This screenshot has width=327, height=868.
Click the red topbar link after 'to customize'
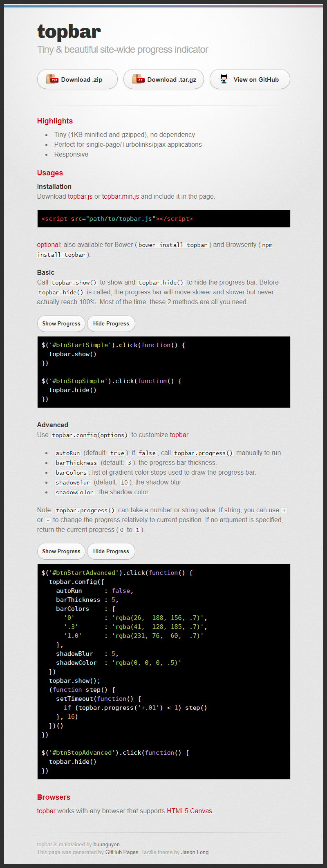click(x=179, y=435)
